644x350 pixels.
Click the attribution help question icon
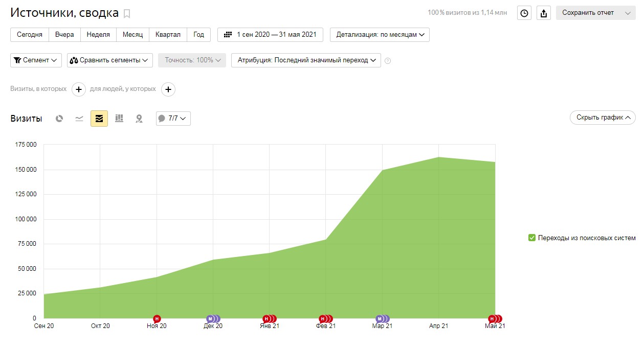pyautogui.click(x=388, y=61)
